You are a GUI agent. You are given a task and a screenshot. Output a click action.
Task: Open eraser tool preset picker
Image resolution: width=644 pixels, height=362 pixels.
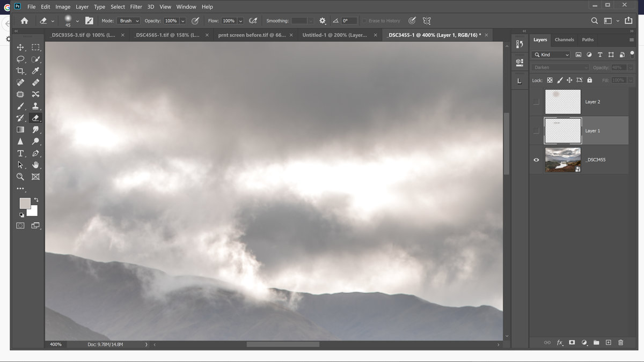pos(47,21)
